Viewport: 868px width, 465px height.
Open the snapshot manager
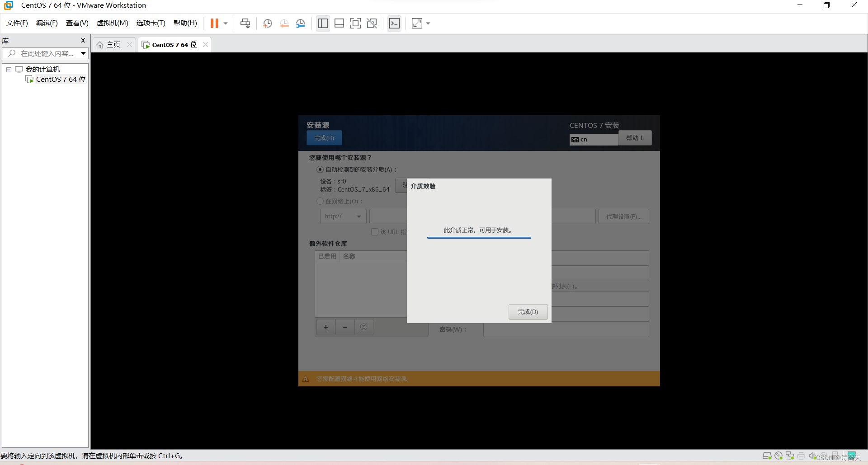point(300,23)
